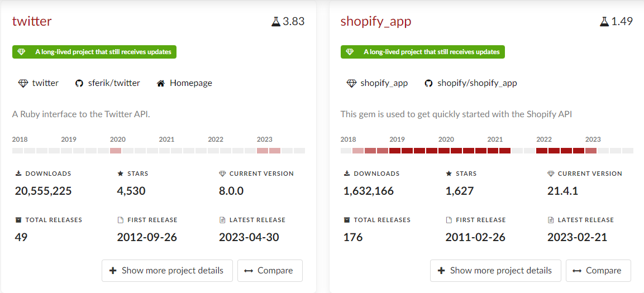Click the arrows icon in twitter's Compare button
This screenshot has height=293, width=644.
point(249,271)
